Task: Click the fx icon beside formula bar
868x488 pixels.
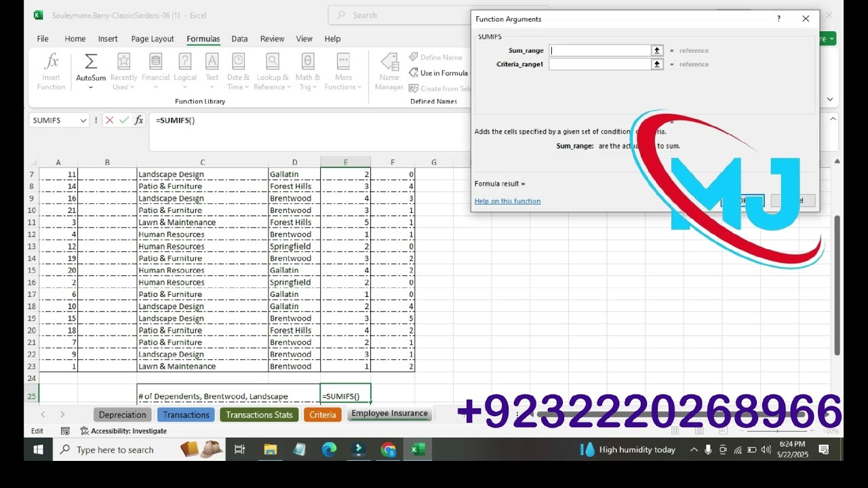Action: tap(139, 120)
